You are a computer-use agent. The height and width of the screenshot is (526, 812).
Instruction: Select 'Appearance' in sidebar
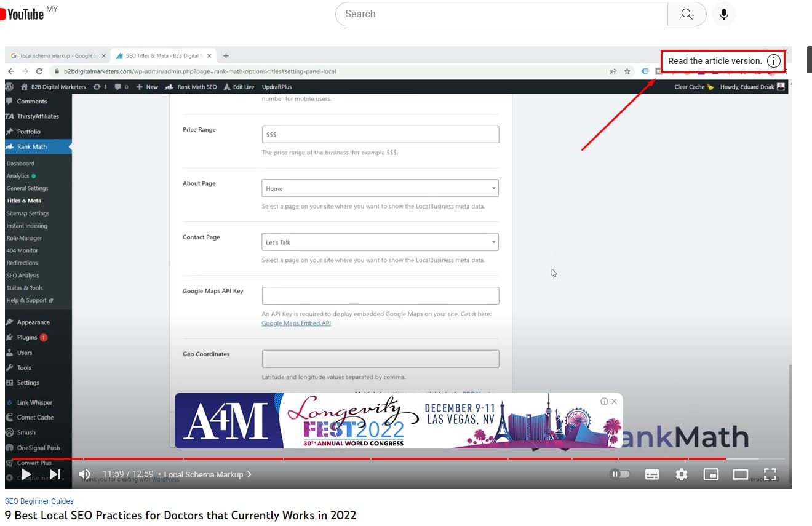click(x=33, y=322)
